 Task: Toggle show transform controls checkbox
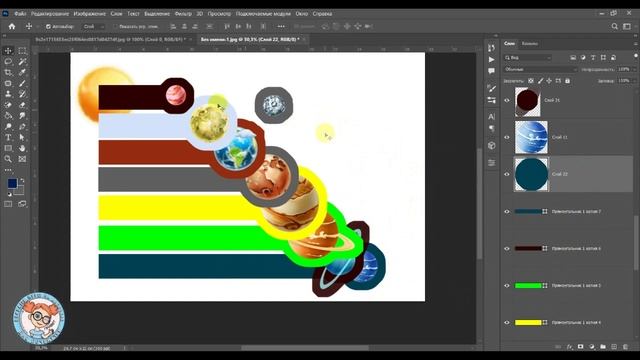coord(115,27)
